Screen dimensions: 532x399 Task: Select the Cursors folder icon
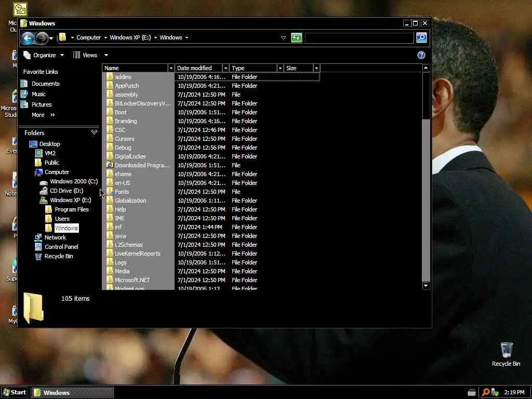tap(110, 138)
